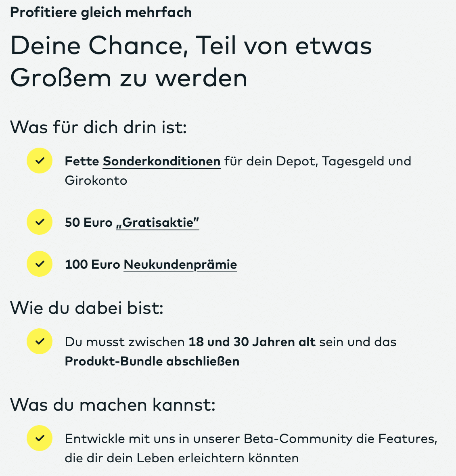
Task: Click the checkmark icon beside 100 Euro Neukundenprämie
Action: click(x=40, y=264)
